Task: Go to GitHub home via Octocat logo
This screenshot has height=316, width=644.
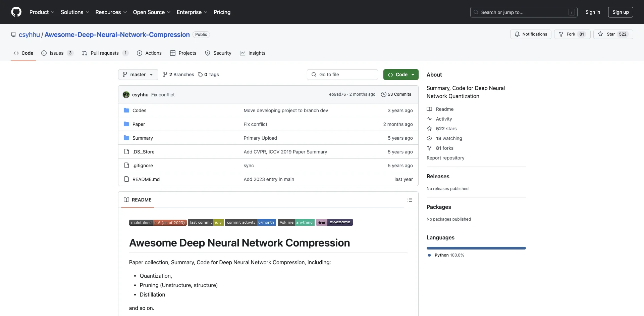Action: point(16,12)
